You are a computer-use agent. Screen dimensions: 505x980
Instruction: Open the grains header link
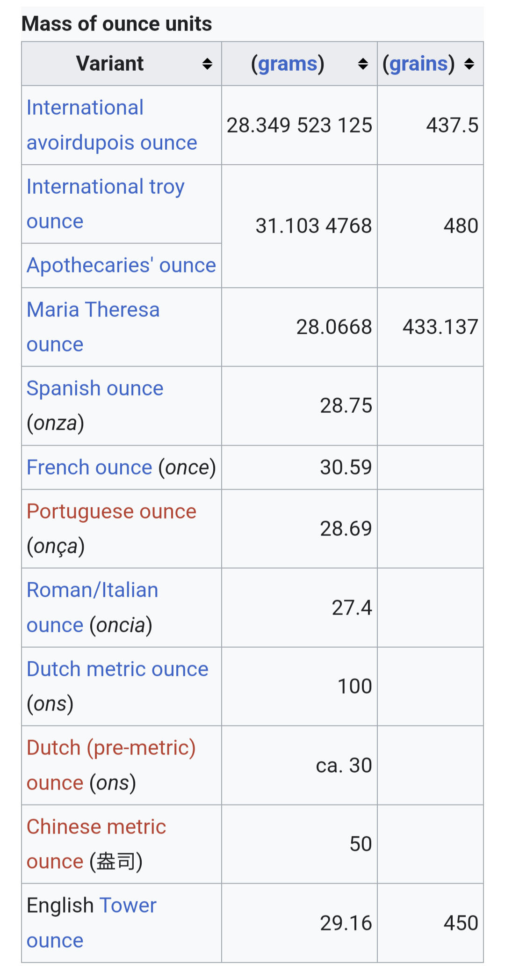pos(418,64)
